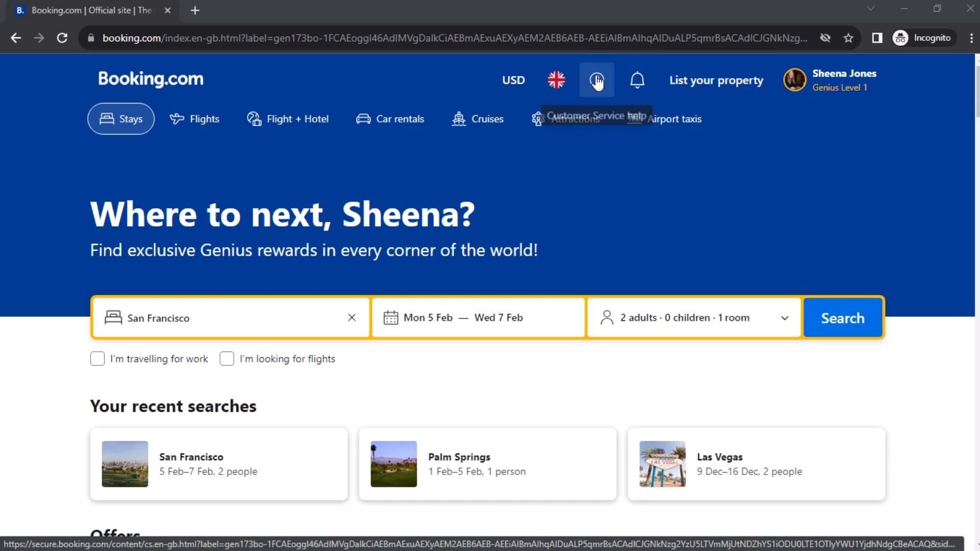
Task: Open the Customer Service help icon
Action: [596, 80]
